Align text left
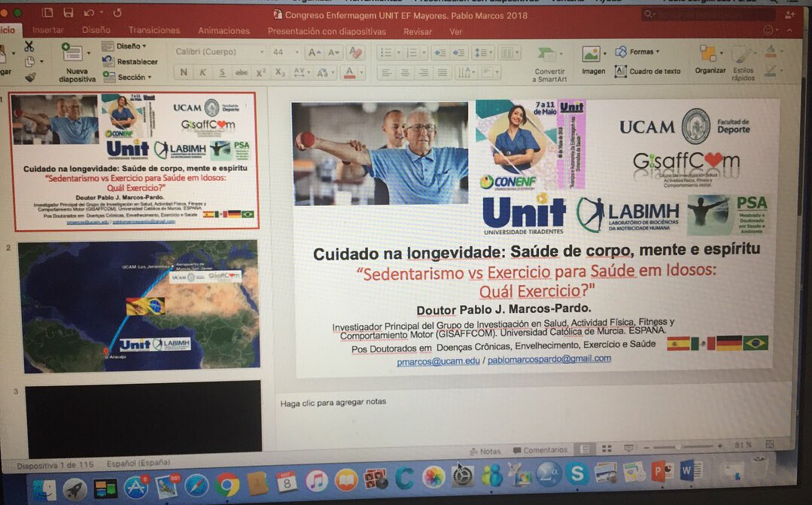 pos(386,72)
